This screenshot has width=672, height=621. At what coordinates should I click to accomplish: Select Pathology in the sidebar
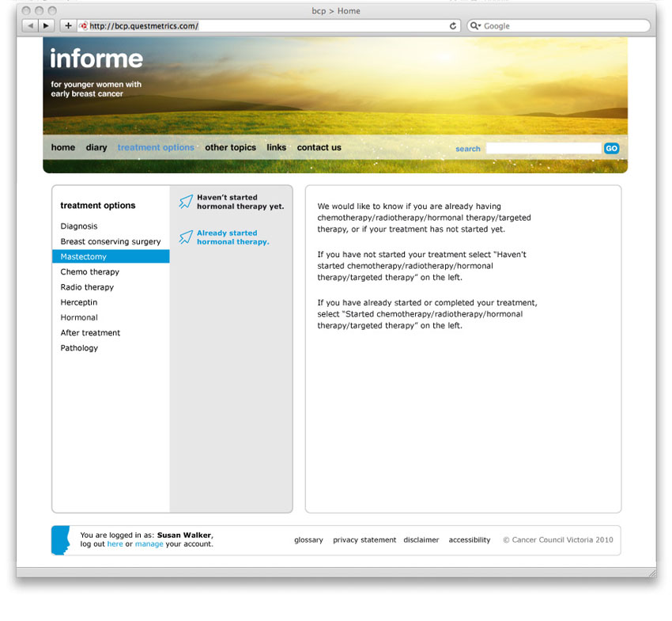tap(79, 348)
